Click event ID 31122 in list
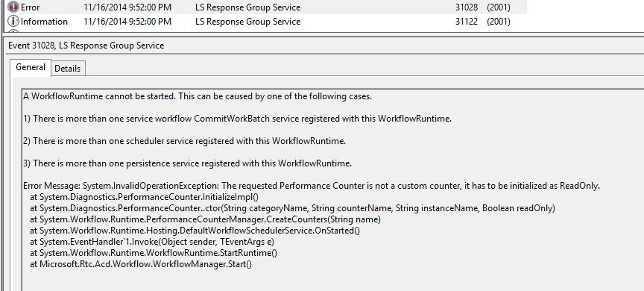644x291 pixels. [467, 22]
